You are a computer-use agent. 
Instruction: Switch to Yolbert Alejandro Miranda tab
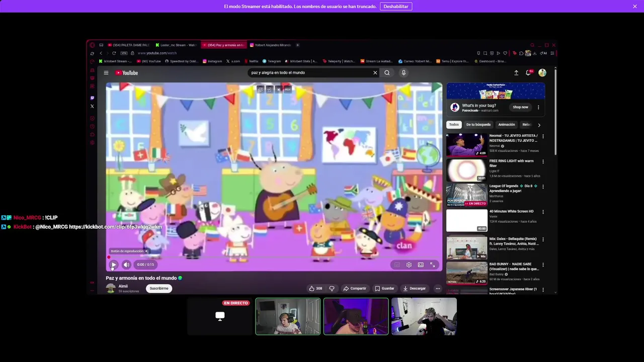[271, 45]
